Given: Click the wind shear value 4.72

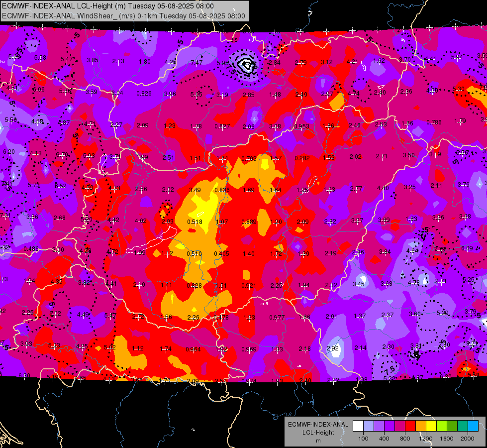Looking at the screenshot, I should 112,252.
